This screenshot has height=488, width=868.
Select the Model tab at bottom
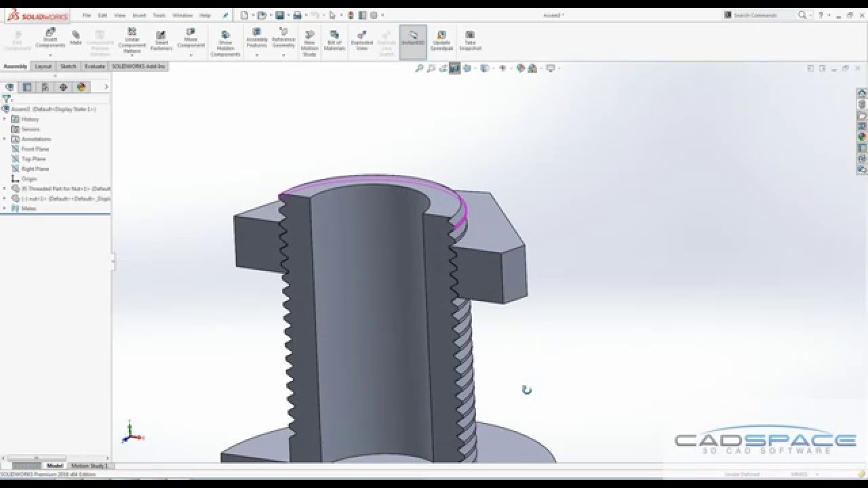pos(55,466)
